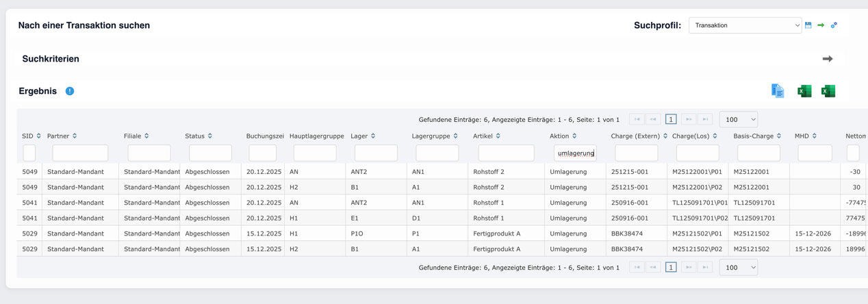Click net amount cell 18996

[x=856, y=249]
